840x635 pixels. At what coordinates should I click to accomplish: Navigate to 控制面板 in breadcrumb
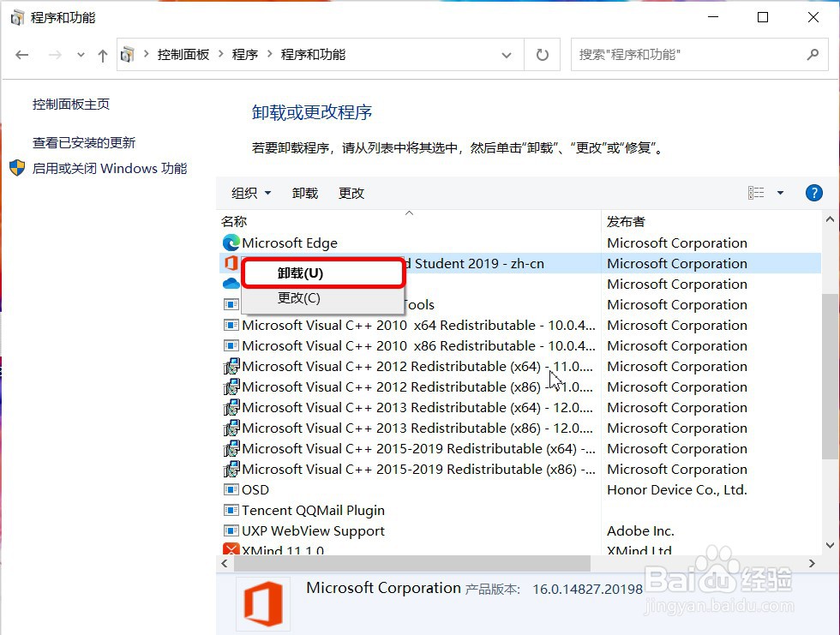183,55
